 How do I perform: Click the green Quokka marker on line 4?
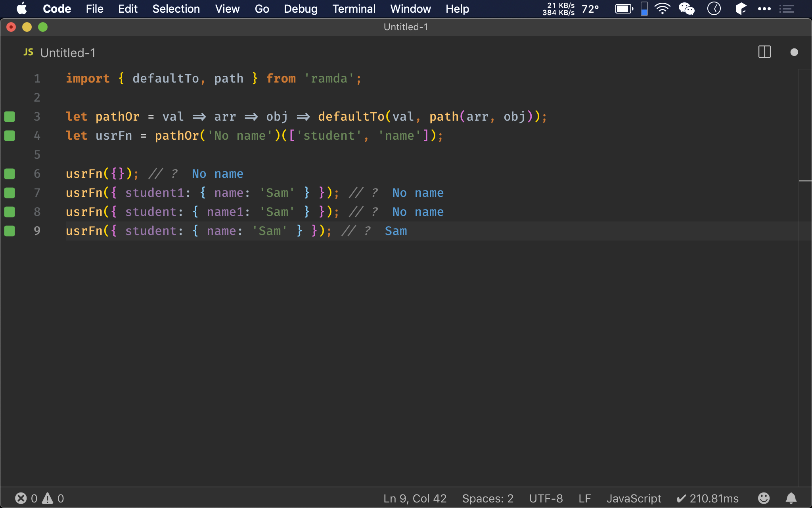pos(10,136)
